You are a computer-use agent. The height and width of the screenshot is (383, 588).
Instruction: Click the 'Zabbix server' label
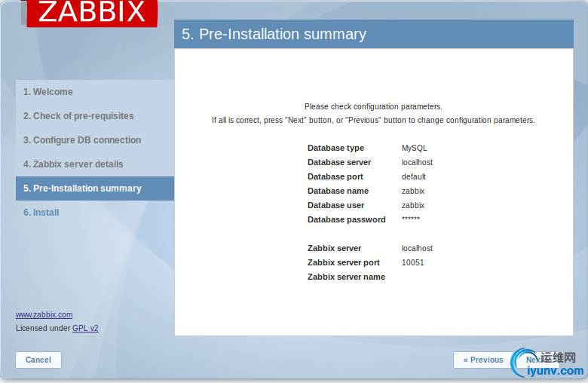(334, 248)
